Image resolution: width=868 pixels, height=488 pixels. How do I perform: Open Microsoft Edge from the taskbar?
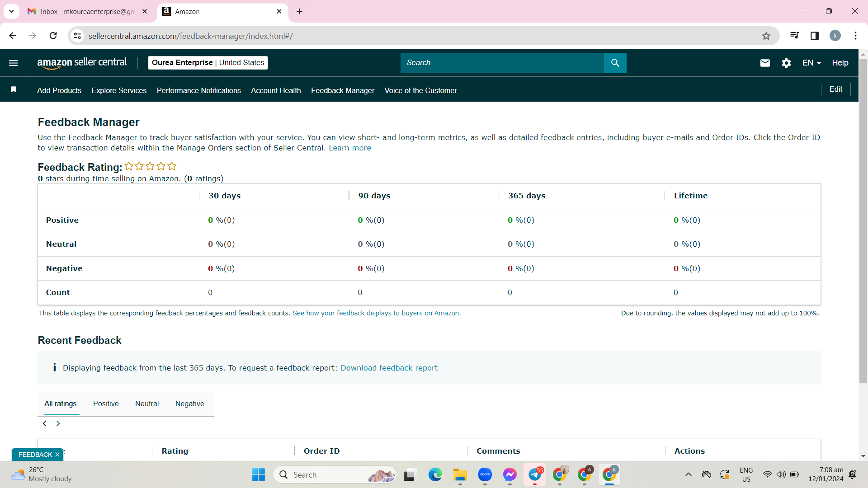pyautogui.click(x=435, y=475)
